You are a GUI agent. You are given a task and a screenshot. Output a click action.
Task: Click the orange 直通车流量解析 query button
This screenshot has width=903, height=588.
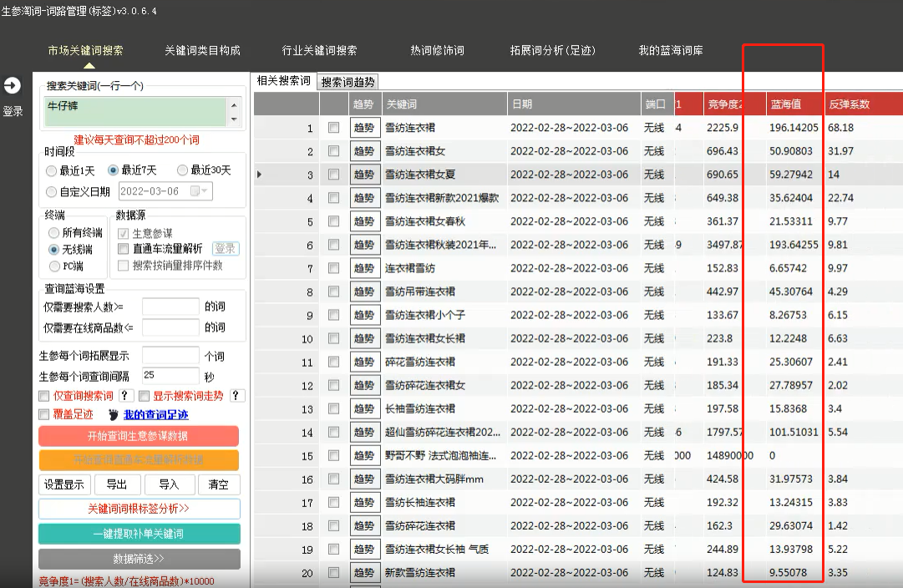coord(139,460)
